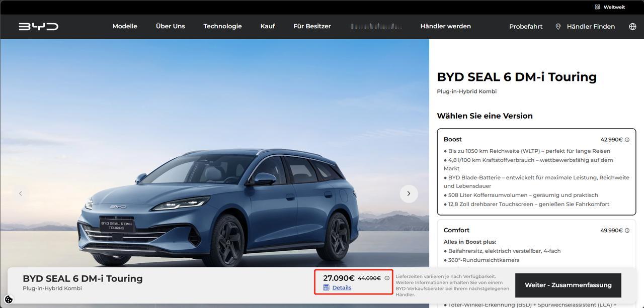Click the 27.090€ price text
This screenshot has width=644, height=308.
pos(339,278)
